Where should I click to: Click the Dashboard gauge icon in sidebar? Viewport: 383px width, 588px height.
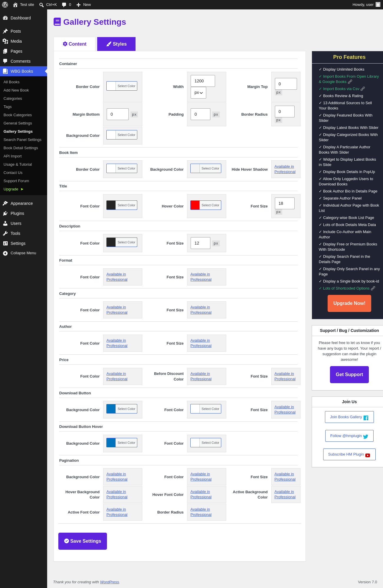[x=5, y=18]
